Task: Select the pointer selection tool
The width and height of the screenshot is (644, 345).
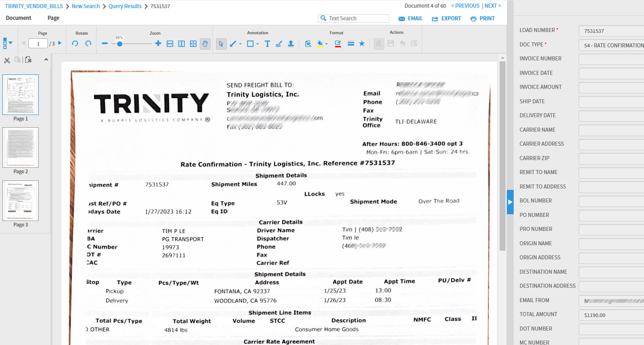Action: pyautogui.click(x=221, y=43)
